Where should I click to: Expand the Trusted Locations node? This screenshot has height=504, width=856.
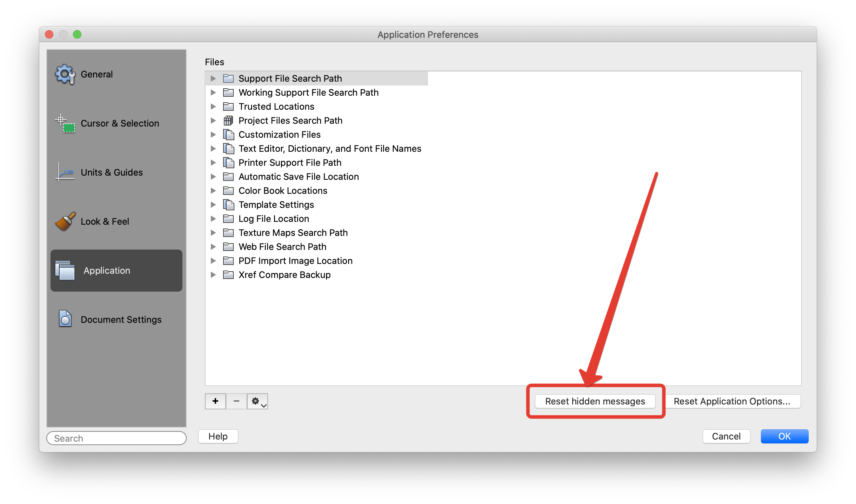click(213, 107)
